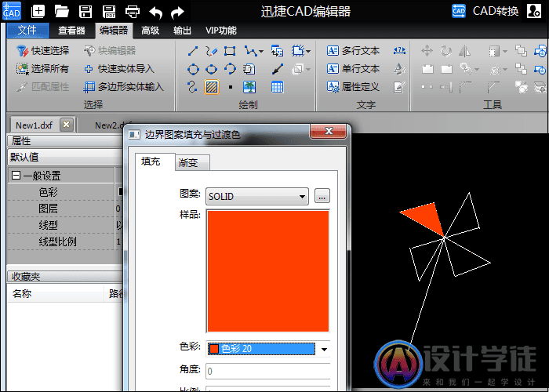Select the Rectangle drawing tool
The image size is (549, 392).
point(230,51)
